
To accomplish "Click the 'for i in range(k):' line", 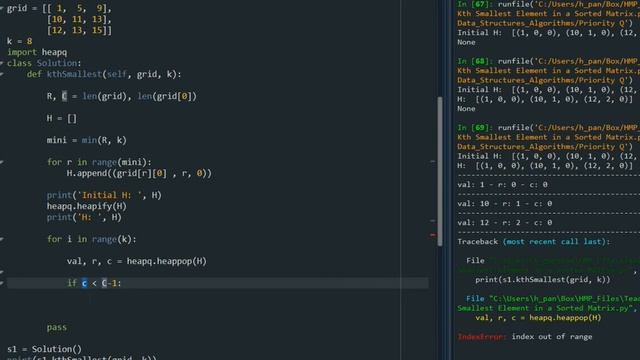I will click(x=91, y=239).
